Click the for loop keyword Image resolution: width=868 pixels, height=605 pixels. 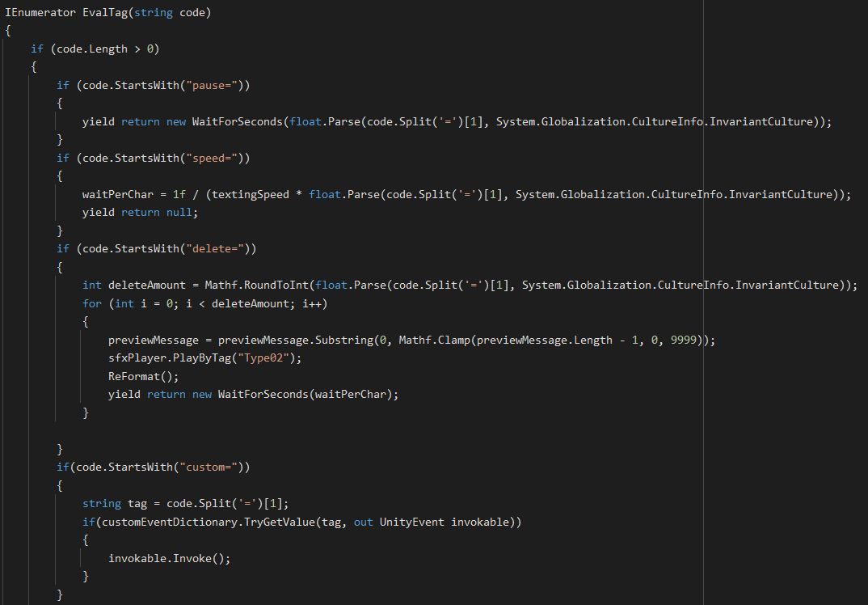click(92, 303)
